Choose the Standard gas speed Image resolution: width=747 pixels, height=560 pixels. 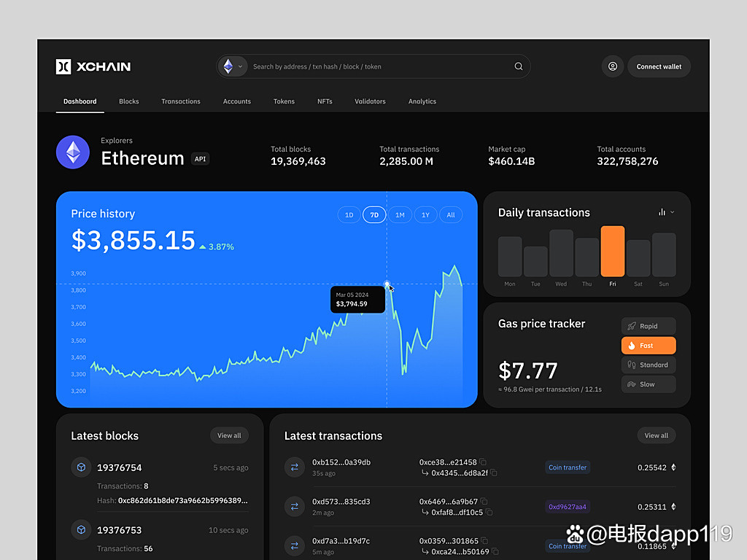click(649, 365)
